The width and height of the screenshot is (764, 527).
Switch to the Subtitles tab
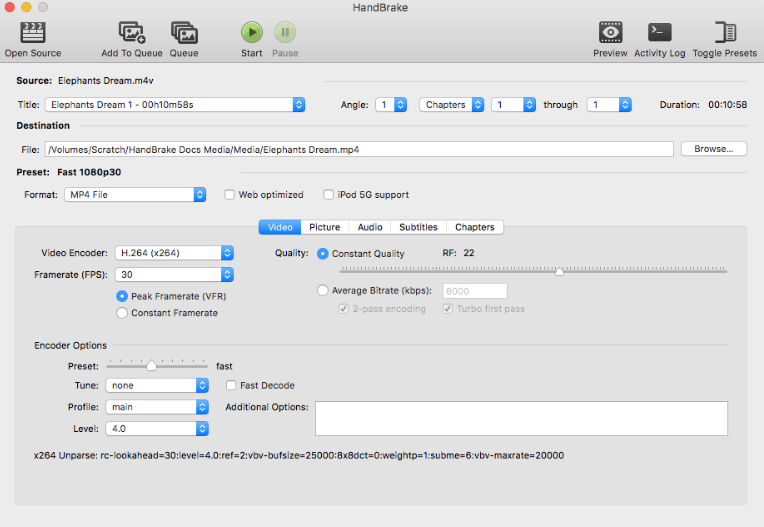pyautogui.click(x=418, y=227)
